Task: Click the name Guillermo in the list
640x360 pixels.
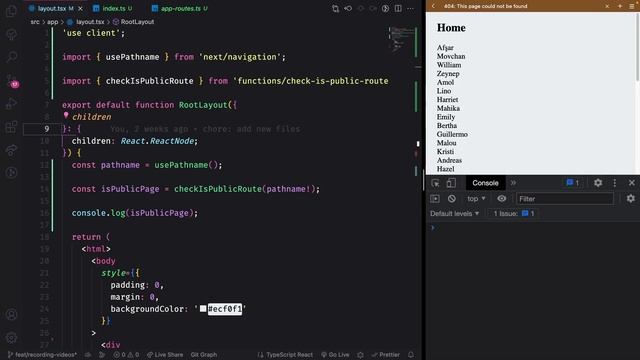Action: pos(452,134)
